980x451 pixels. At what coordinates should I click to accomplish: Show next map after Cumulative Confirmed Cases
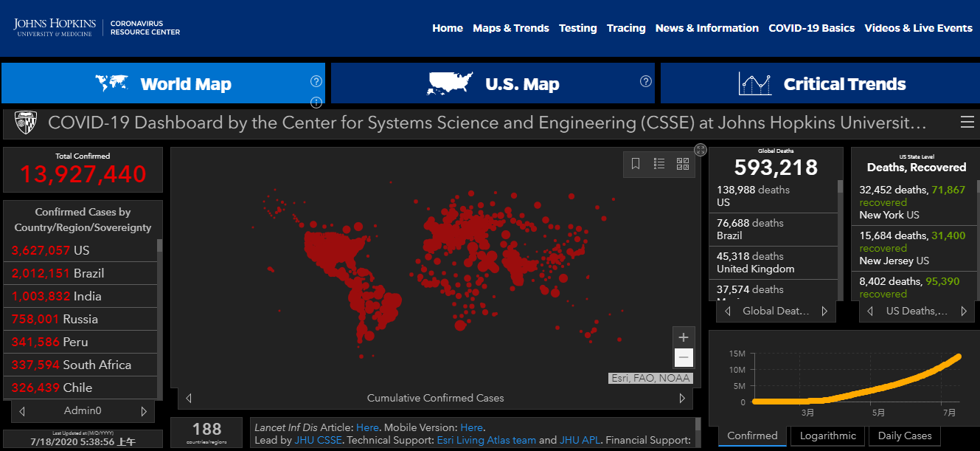point(682,399)
